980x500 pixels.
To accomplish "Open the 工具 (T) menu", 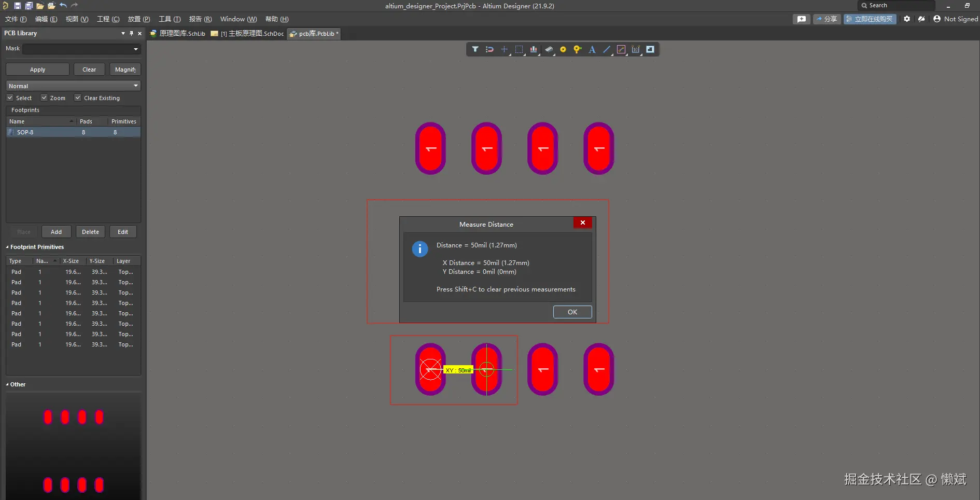I will (x=170, y=19).
